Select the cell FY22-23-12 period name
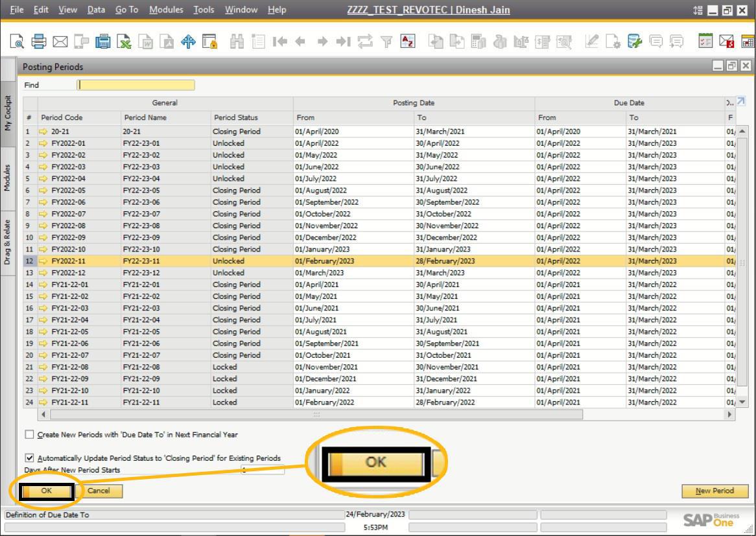756x536 pixels. tap(165, 273)
